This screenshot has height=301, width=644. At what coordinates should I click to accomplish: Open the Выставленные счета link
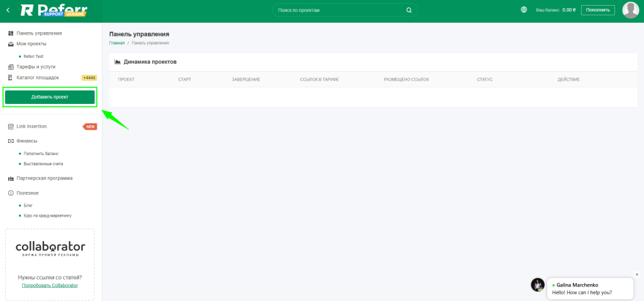(43, 164)
